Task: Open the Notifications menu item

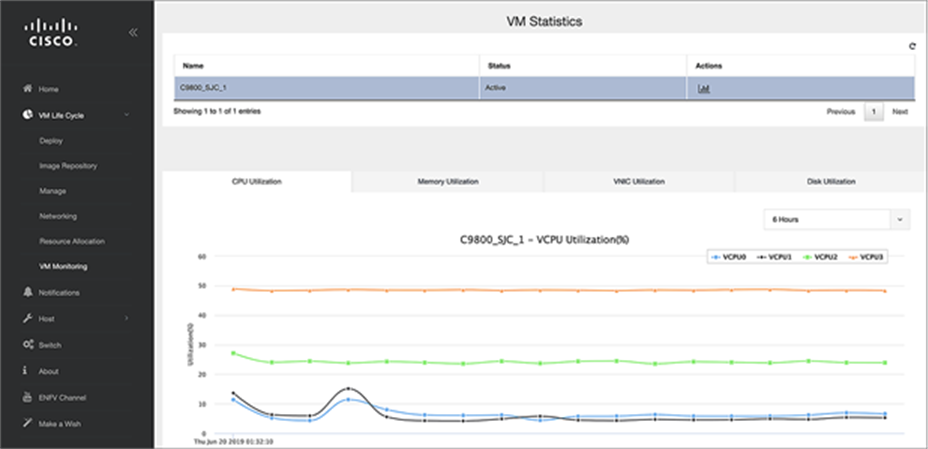Action: pos(59,293)
